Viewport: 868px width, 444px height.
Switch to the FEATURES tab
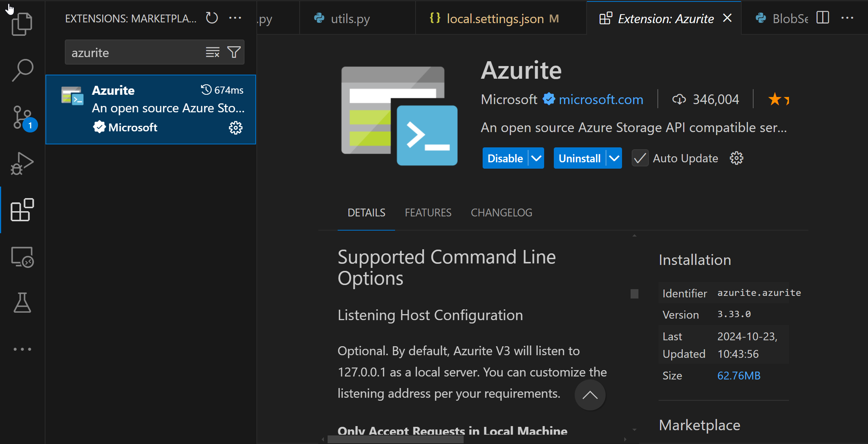pyautogui.click(x=428, y=212)
